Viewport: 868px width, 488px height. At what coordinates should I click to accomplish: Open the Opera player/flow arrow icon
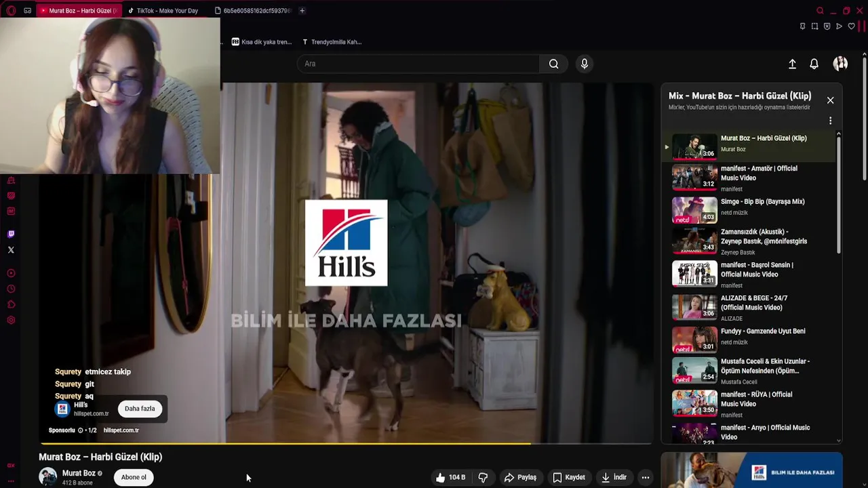839,26
